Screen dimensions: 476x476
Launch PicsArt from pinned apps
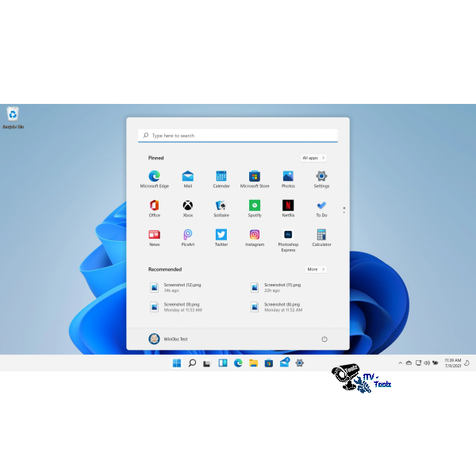[x=187, y=238]
